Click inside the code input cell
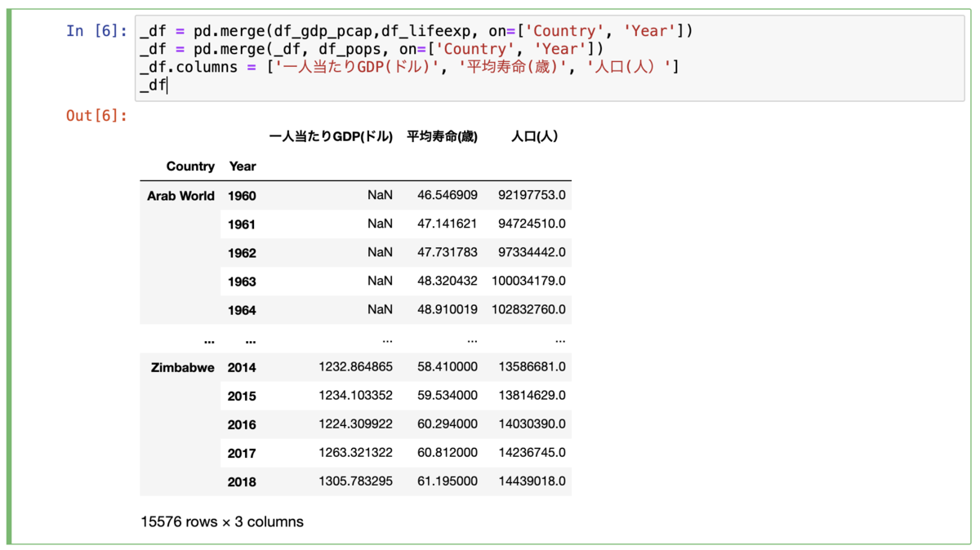 [550, 58]
